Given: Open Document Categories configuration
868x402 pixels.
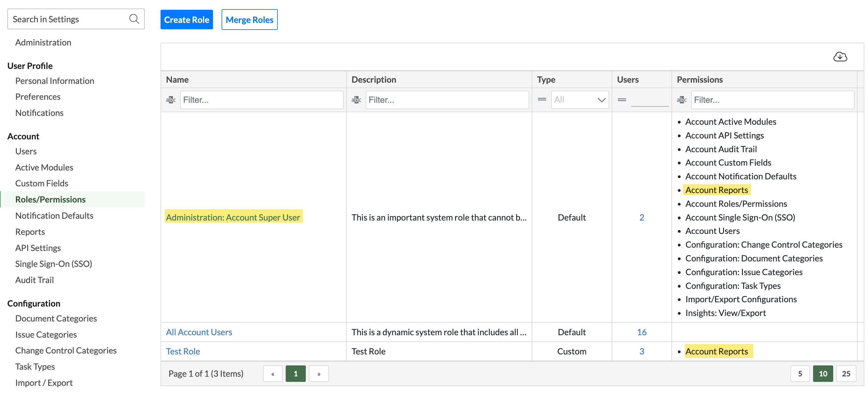Looking at the screenshot, I should (56, 318).
